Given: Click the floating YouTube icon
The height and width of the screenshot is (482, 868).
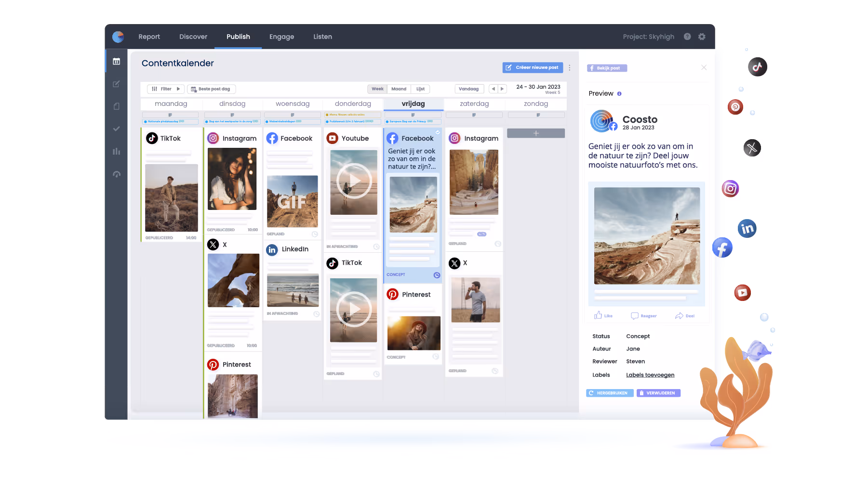Looking at the screenshot, I should coord(743,293).
